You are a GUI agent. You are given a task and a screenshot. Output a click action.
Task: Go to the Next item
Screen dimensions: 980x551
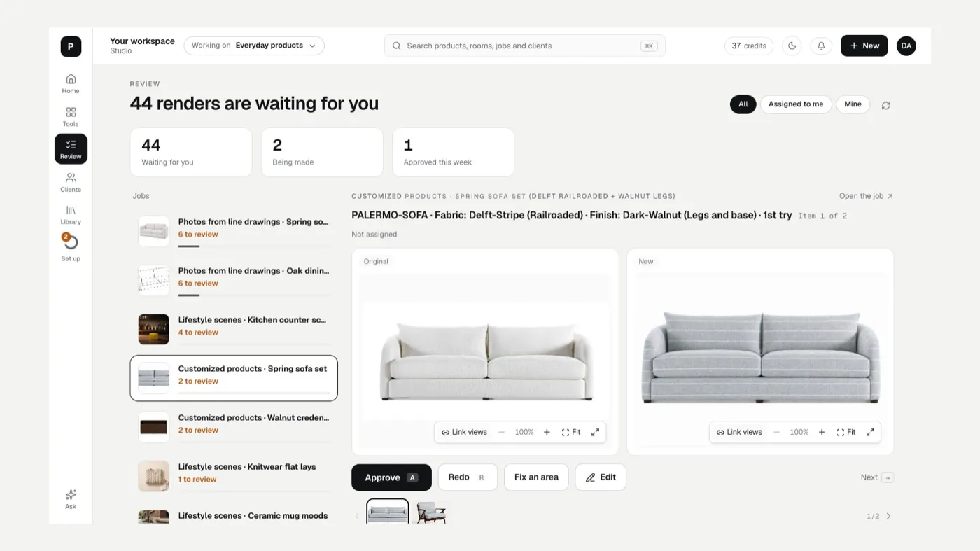pos(877,477)
